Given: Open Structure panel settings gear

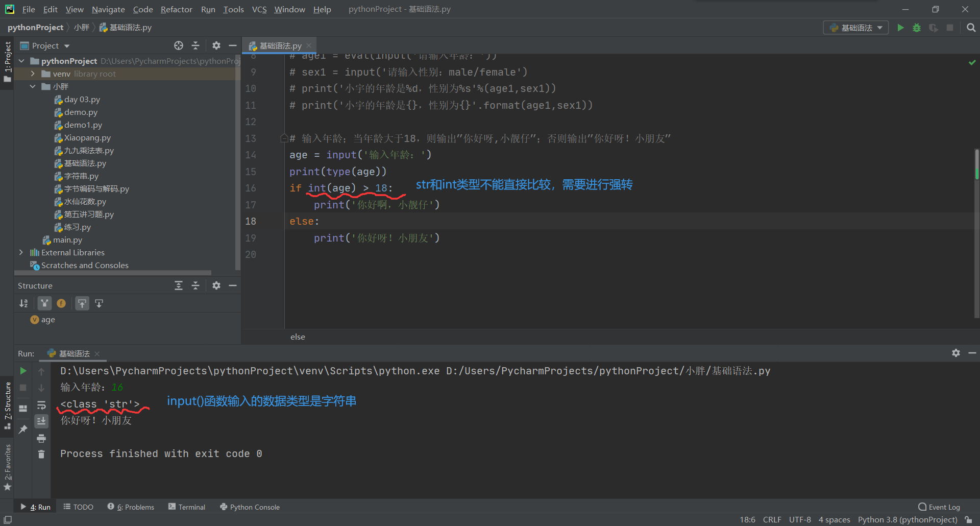Looking at the screenshot, I should (x=216, y=285).
